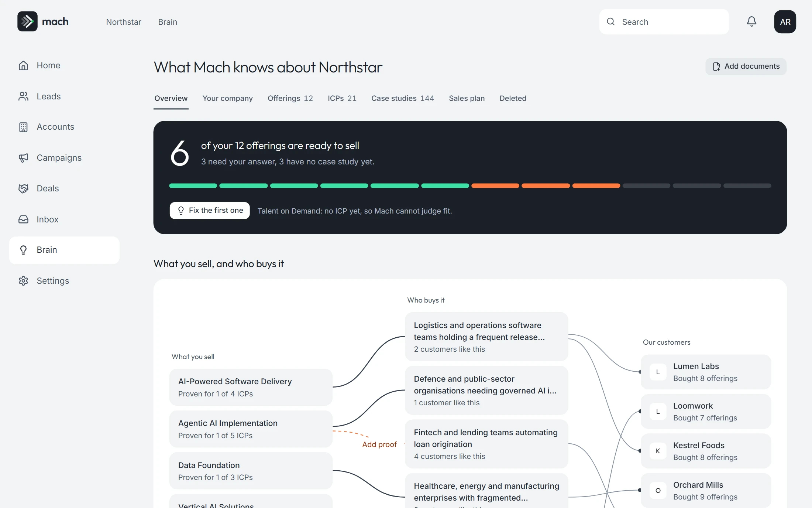Screen dimensions: 812x508
Task: Click the Mach logo icon
Action: [x=27, y=21]
